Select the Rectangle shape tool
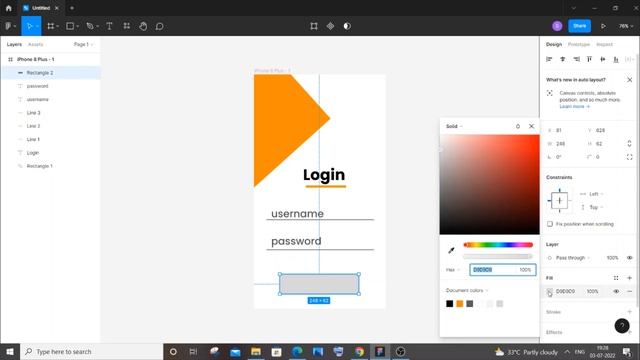Screen dimensions: 640x360 point(70,26)
